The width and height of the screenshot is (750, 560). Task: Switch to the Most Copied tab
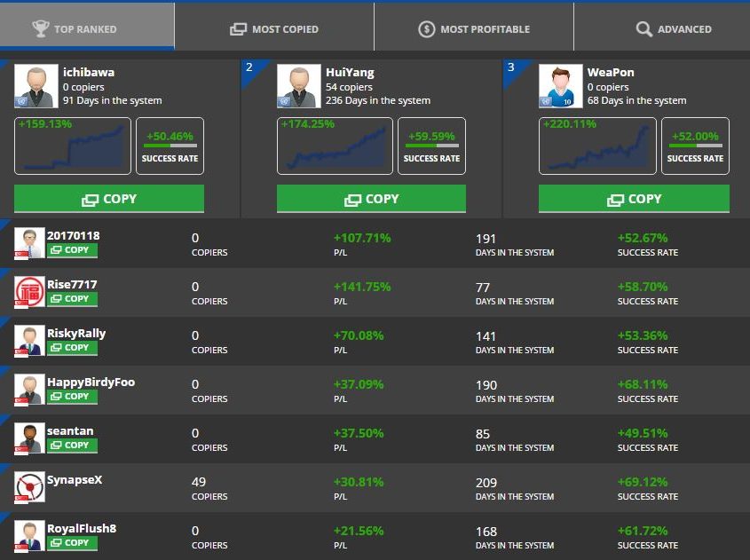tap(274, 29)
